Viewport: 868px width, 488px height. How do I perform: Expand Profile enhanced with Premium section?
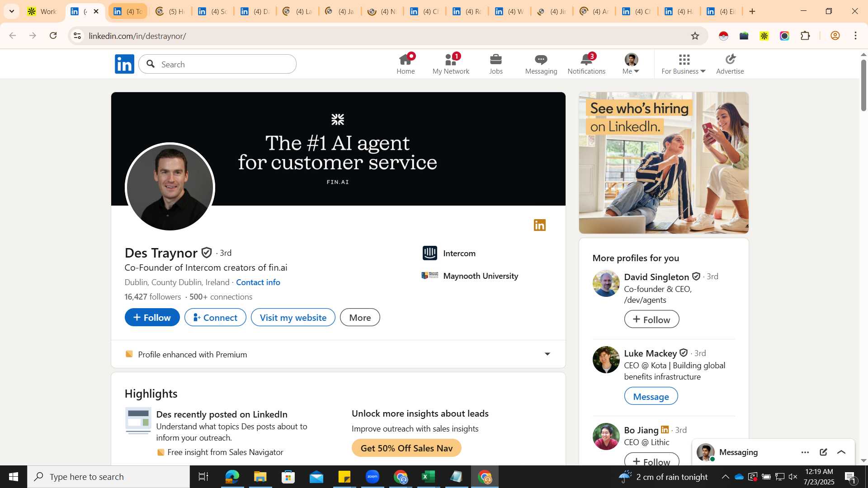(338, 354)
